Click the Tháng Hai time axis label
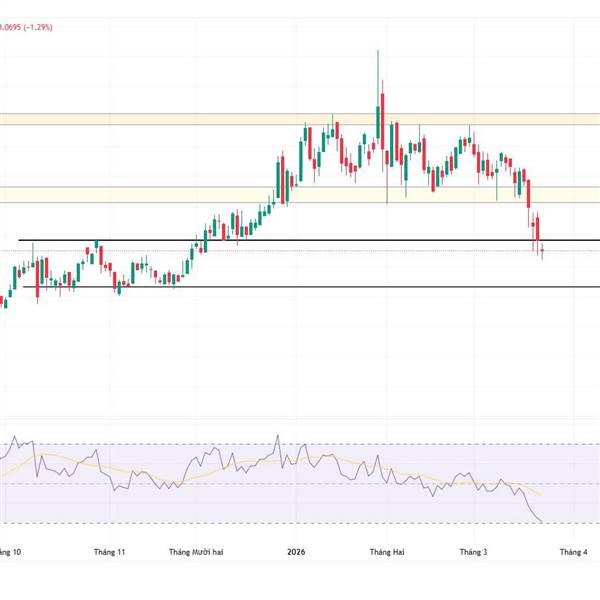 (x=386, y=551)
